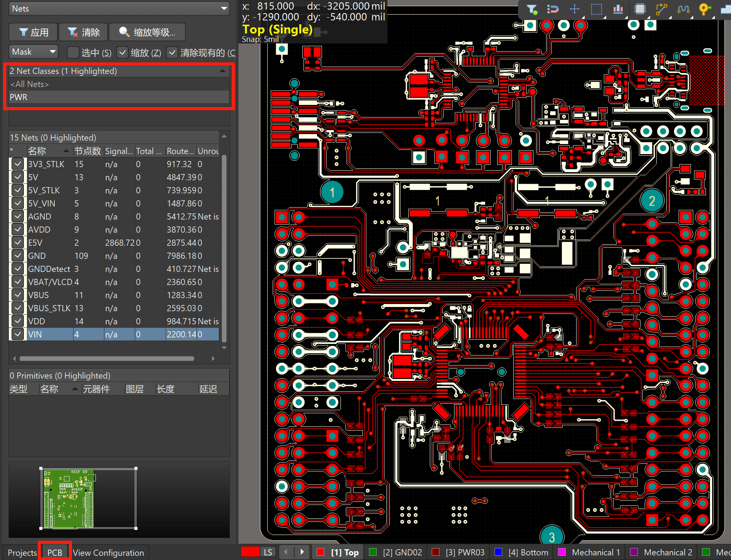The image size is (731, 560).
Task: Click the 清除 clear filter button
Action: (x=84, y=32)
